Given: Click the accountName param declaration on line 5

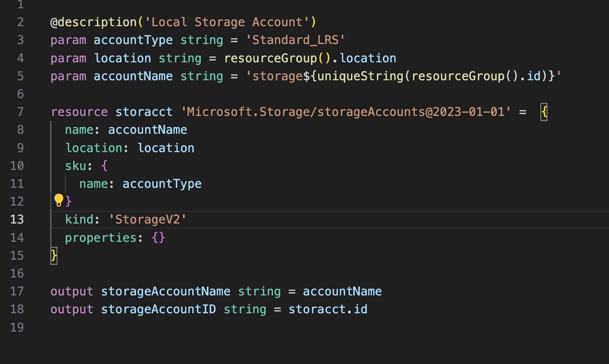Looking at the screenshot, I should [x=133, y=76].
